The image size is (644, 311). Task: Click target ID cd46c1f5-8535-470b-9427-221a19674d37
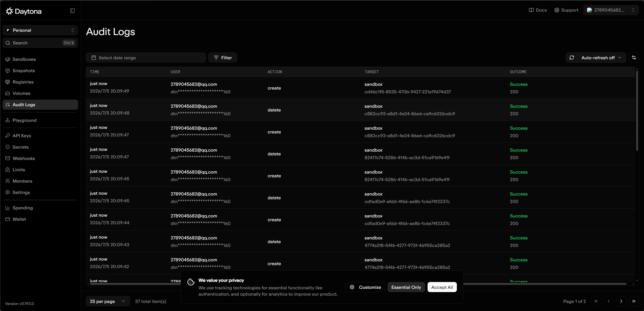coord(408,92)
